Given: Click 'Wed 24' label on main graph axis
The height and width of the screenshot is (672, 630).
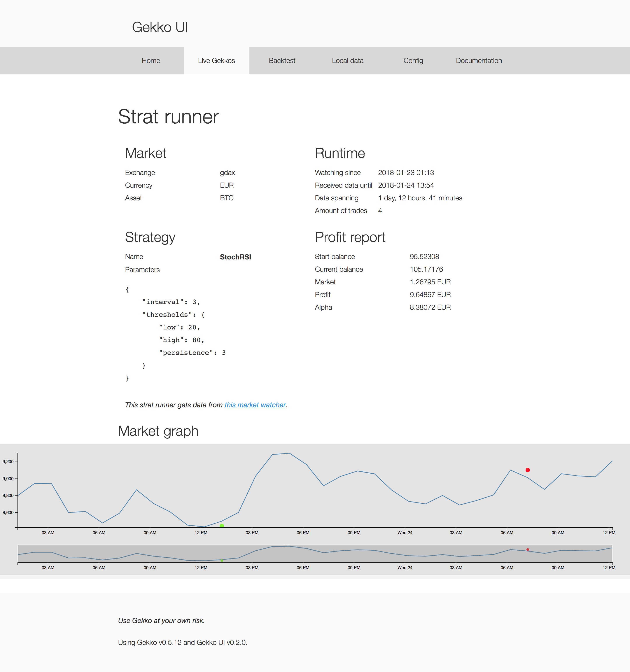Looking at the screenshot, I should (405, 532).
